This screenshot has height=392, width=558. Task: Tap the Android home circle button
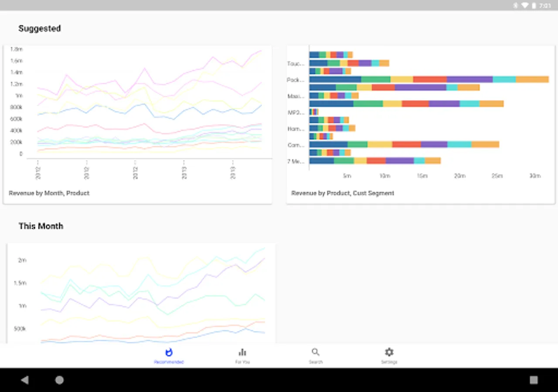click(x=59, y=380)
